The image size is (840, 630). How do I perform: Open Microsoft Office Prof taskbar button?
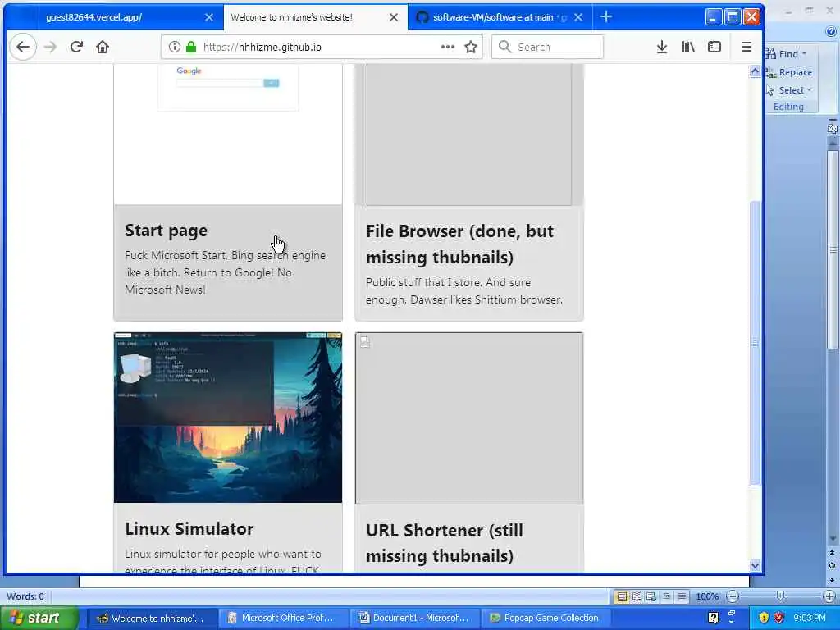(x=283, y=619)
